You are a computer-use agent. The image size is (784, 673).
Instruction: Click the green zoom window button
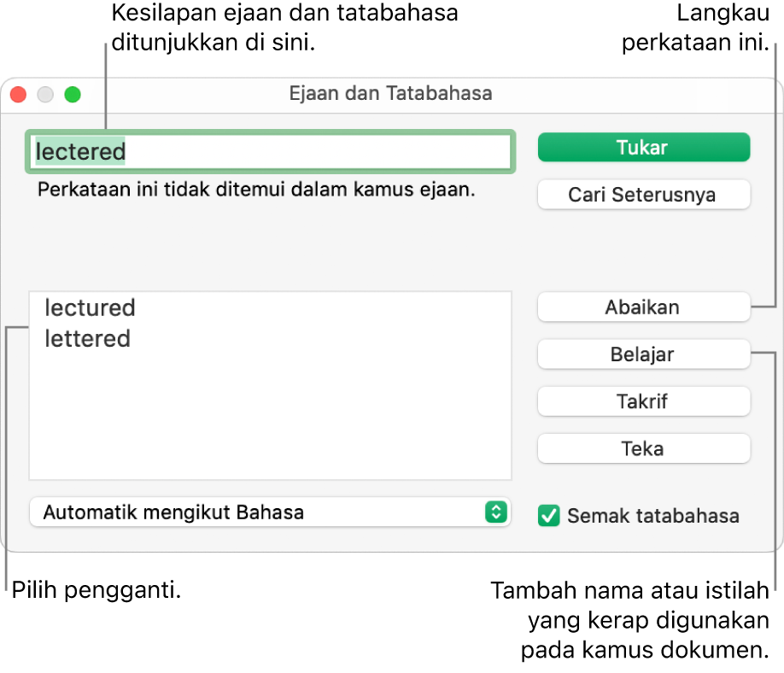tap(73, 94)
